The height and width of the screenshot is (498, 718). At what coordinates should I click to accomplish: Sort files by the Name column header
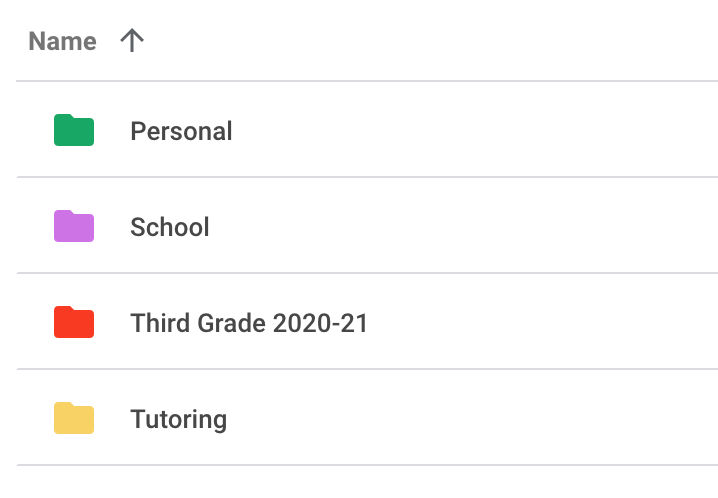tap(62, 41)
